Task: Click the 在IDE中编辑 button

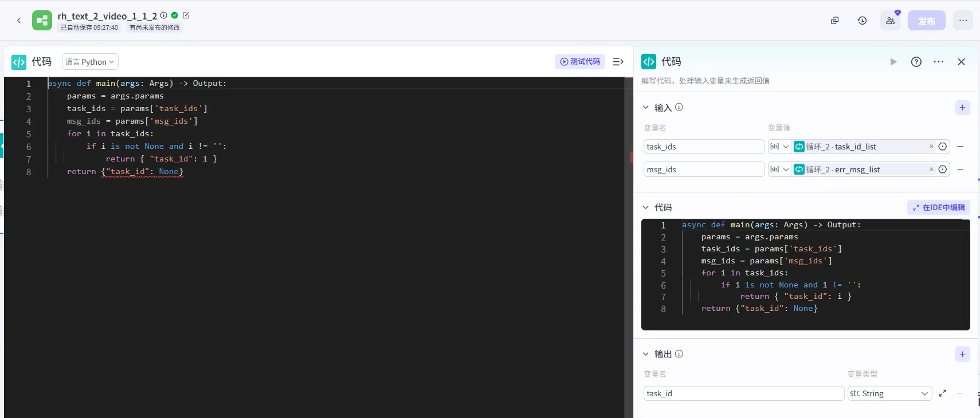Action: [939, 207]
